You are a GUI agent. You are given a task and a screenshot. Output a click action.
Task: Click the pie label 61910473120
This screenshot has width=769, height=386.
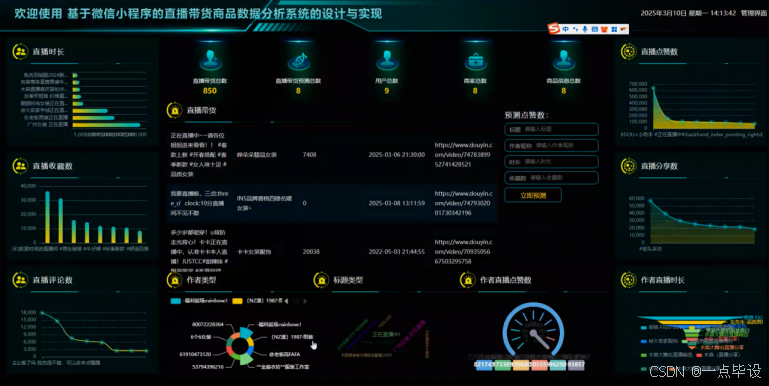pos(195,354)
